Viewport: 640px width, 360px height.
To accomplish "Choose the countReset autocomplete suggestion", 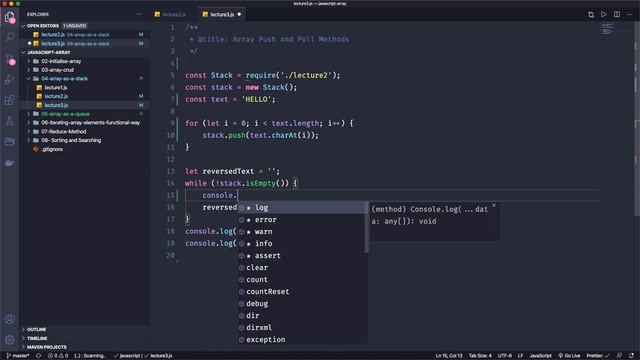I will pos(302,291).
